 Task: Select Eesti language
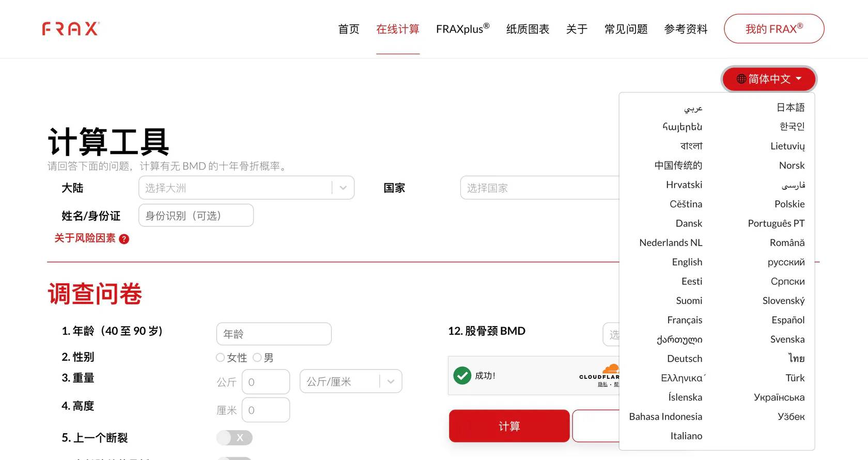(x=692, y=281)
